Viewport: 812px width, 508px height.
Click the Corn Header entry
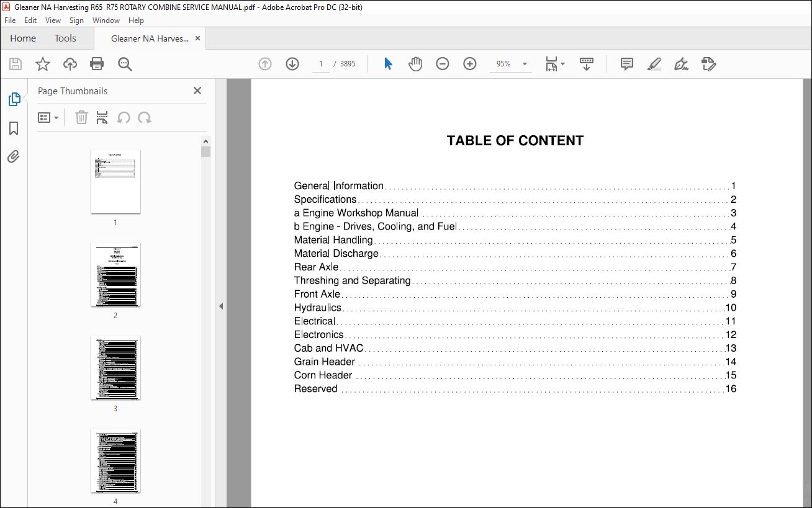point(323,376)
